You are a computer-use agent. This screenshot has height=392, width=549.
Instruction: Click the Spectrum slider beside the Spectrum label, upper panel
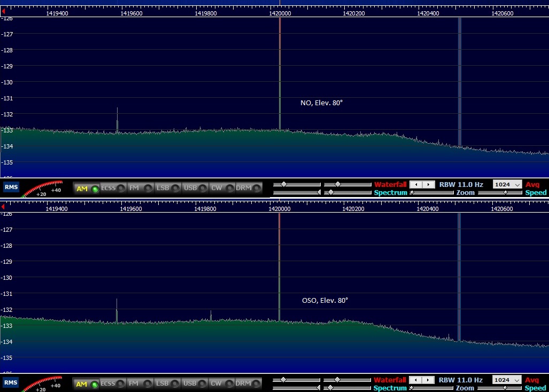tap(347, 192)
